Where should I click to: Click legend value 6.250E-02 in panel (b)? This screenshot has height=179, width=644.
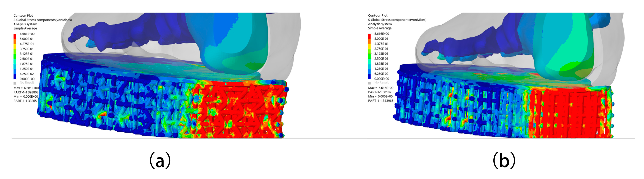(381, 74)
